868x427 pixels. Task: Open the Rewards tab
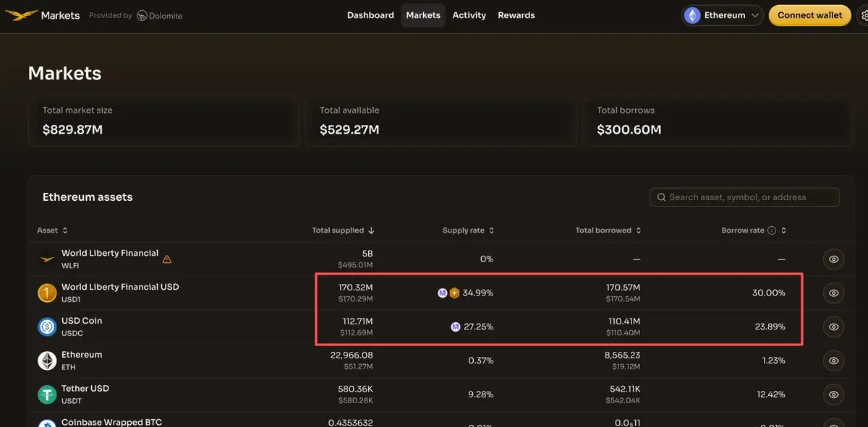click(x=516, y=15)
